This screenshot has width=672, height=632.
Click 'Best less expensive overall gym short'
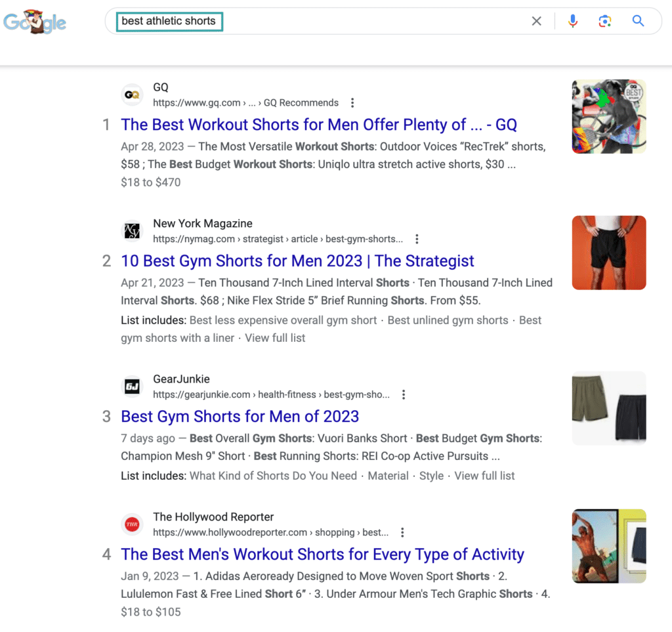pyautogui.click(x=283, y=320)
